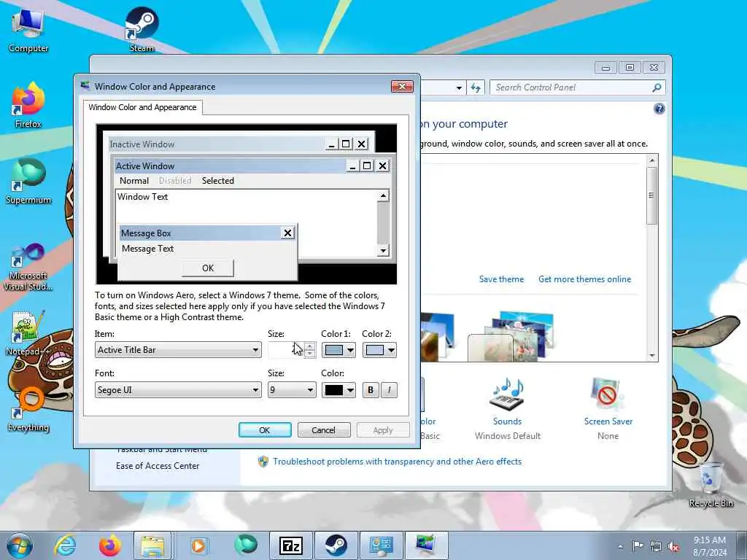Screen dimensions: 747x560
Task: Click refresh button beside address bar
Action: point(476,87)
